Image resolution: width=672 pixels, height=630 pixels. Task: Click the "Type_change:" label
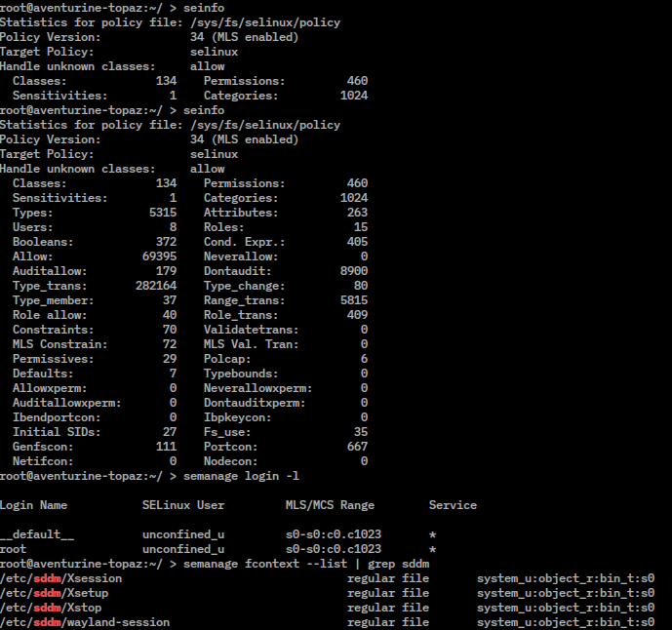(x=244, y=286)
